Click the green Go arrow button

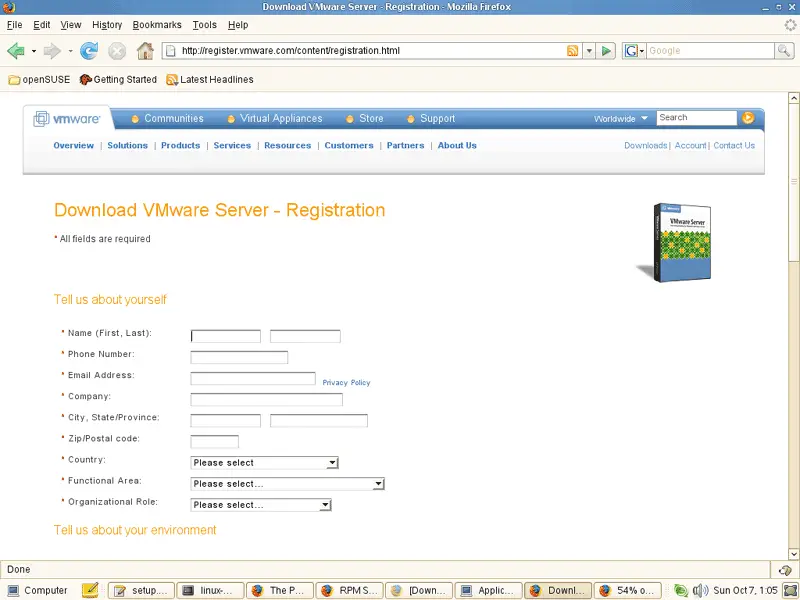(606, 51)
